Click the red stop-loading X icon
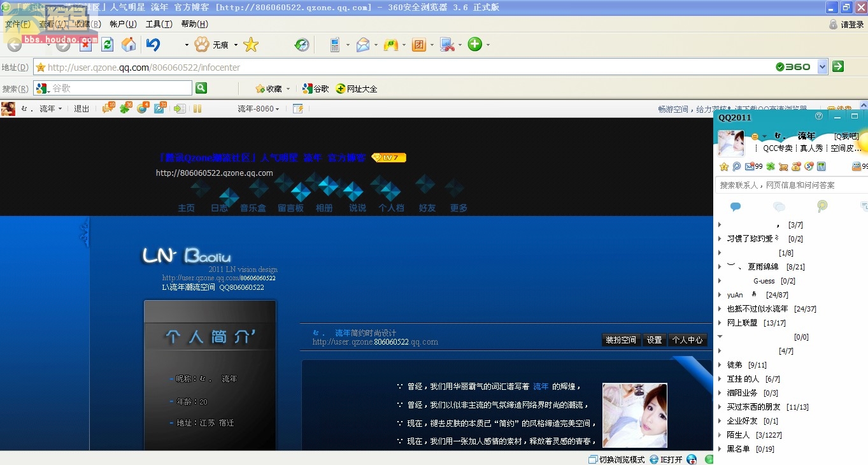 pos(85,45)
